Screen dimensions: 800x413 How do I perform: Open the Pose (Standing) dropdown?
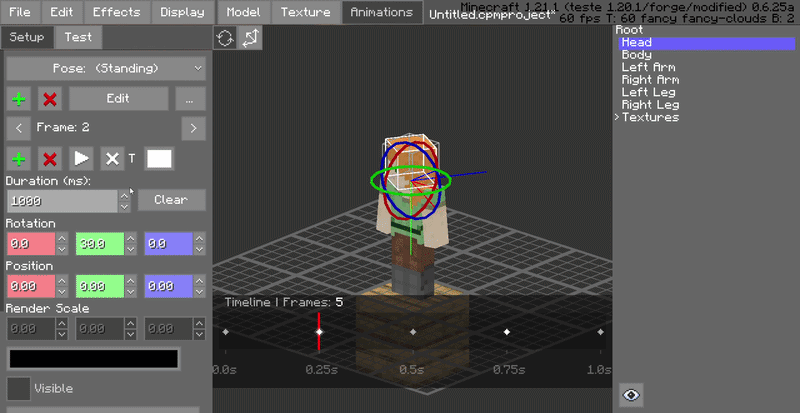click(x=106, y=68)
